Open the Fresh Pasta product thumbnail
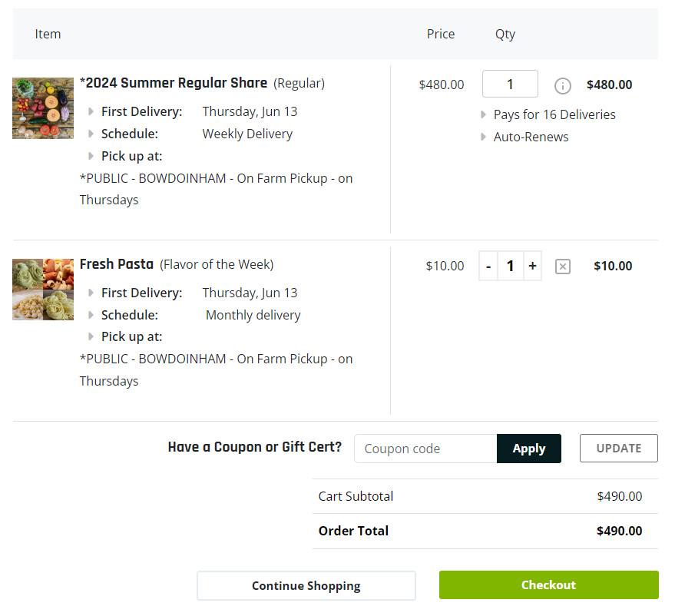 tap(43, 290)
